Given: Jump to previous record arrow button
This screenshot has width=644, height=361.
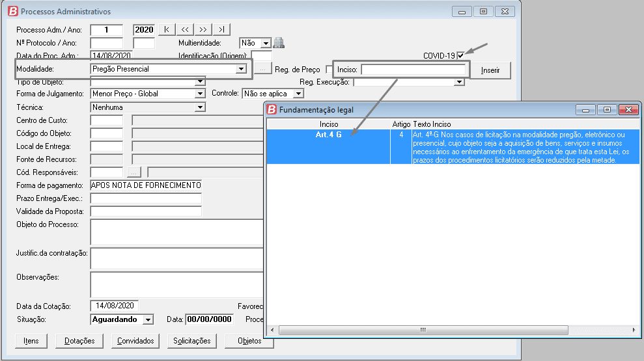Looking at the screenshot, I should point(185,30).
